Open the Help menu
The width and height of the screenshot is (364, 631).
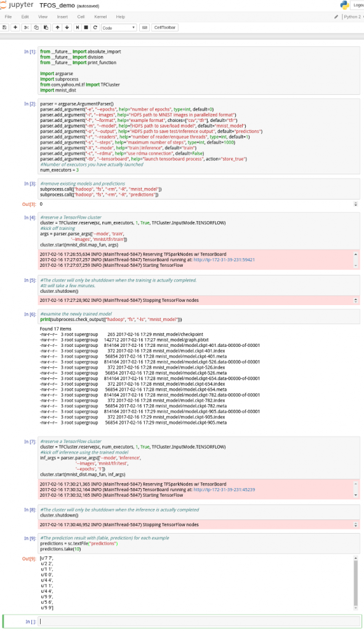coord(120,17)
